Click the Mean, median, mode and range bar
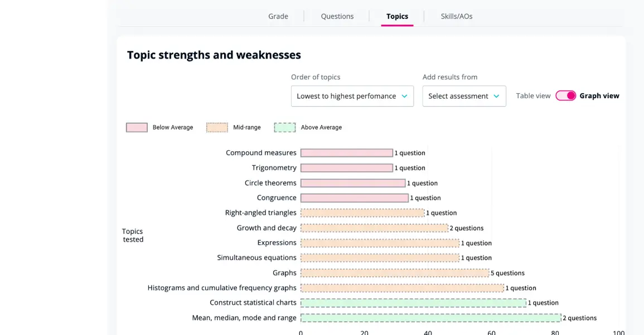The image size is (644, 335). 431,318
